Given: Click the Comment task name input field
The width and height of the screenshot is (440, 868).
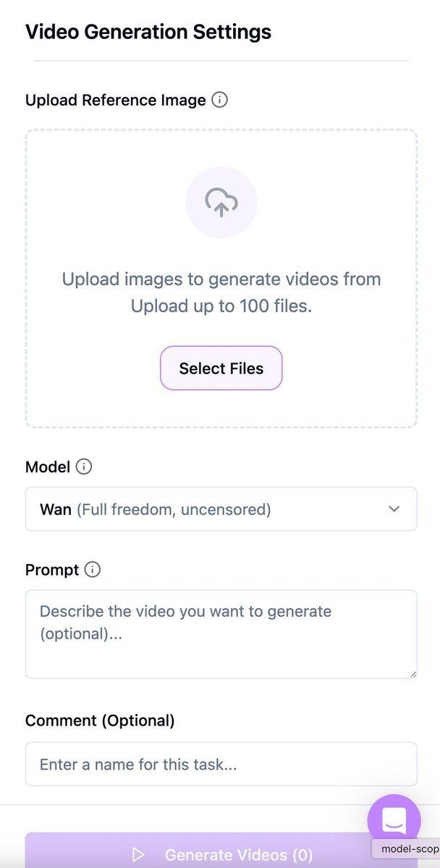Looking at the screenshot, I should (x=221, y=764).
